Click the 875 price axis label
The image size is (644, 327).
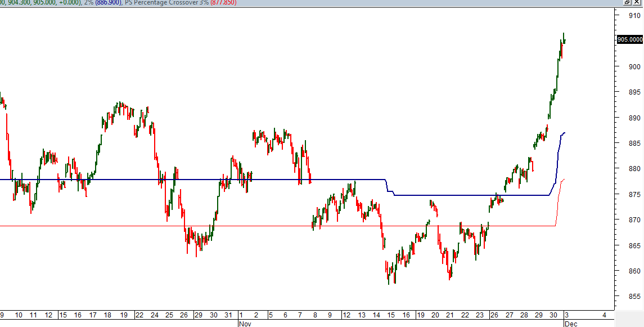634,194
